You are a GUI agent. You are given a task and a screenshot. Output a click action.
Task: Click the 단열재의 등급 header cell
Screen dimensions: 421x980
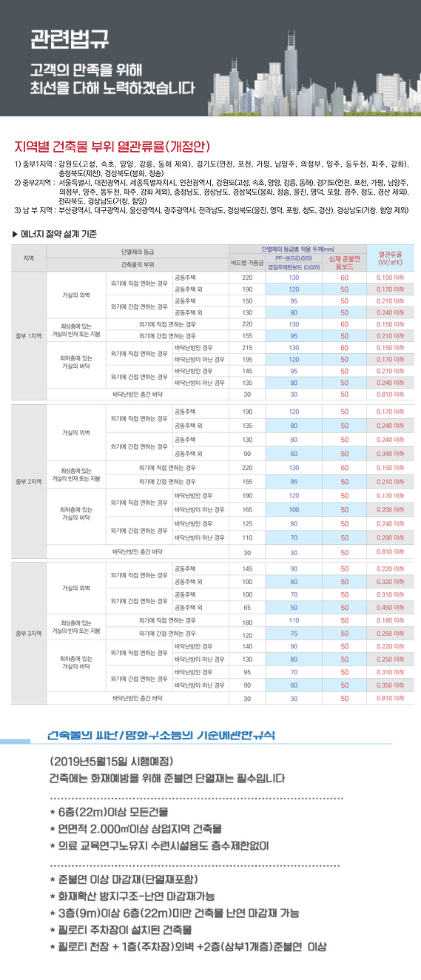[x=138, y=252]
